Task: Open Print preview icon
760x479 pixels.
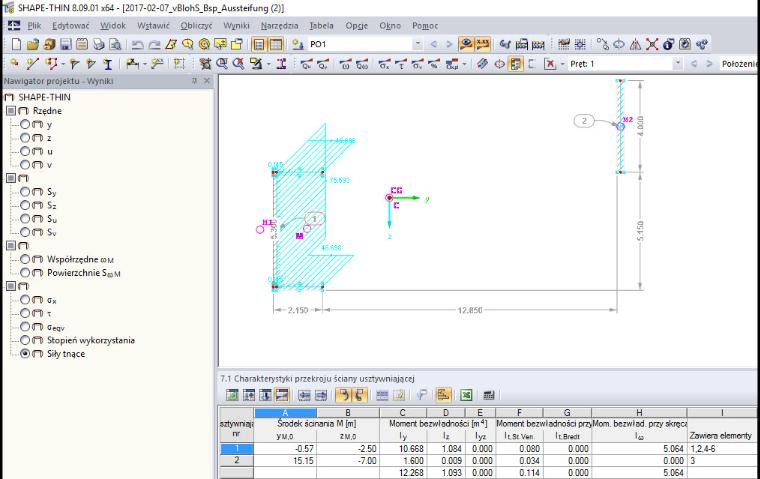Action: (115, 44)
